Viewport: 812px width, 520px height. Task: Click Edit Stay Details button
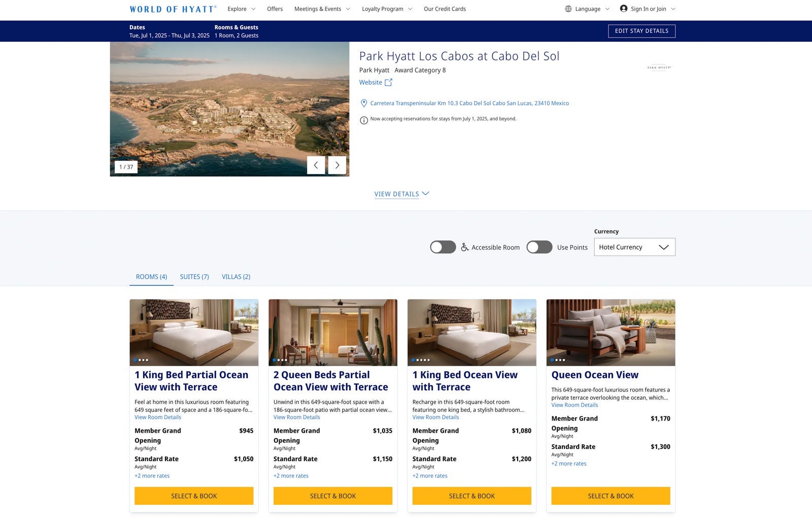[x=641, y=31]
